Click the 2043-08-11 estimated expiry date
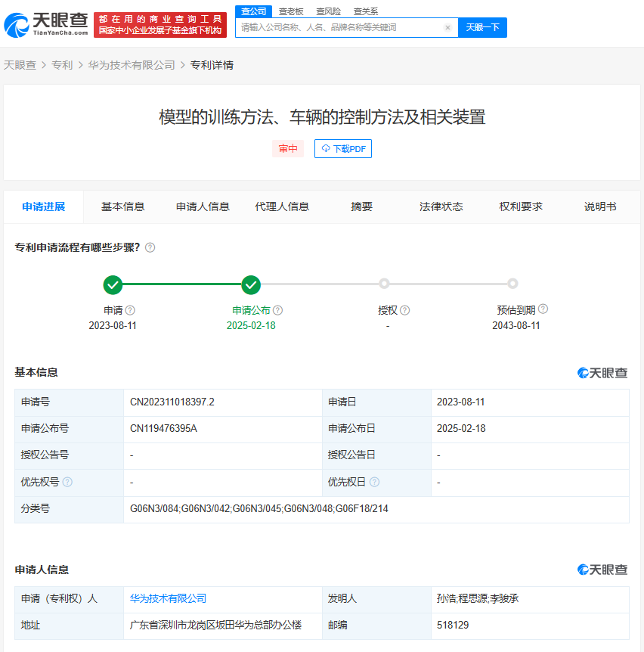644x652 pixels. [x=516, y=325]
